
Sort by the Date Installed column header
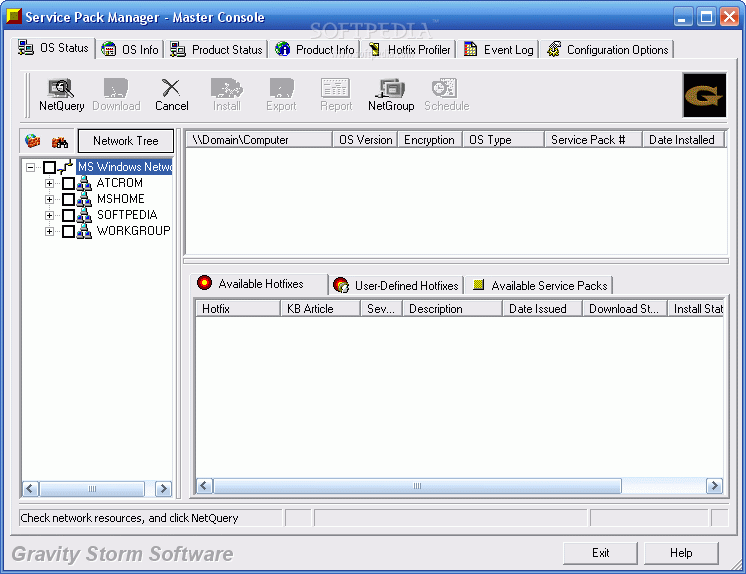(683, 140)
